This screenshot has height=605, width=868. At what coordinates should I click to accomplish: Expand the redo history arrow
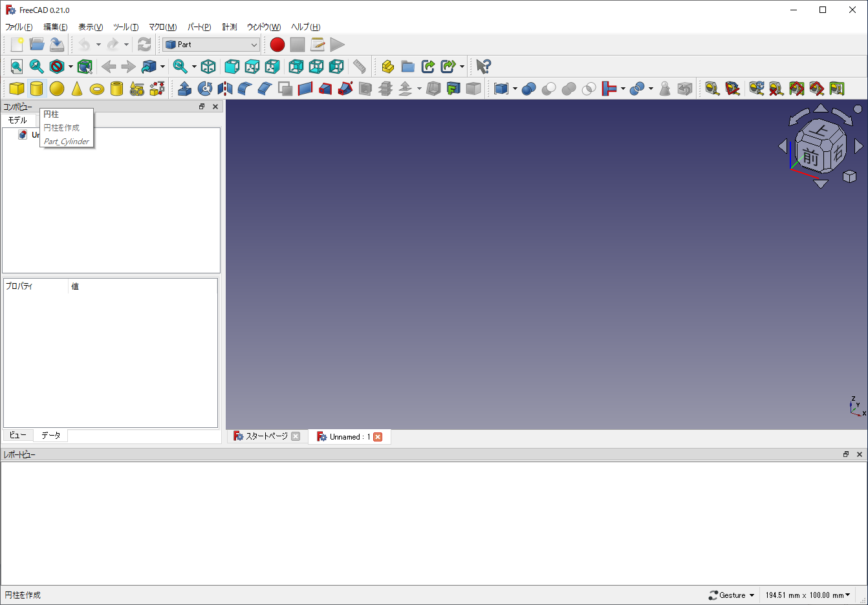coord(126,45)
